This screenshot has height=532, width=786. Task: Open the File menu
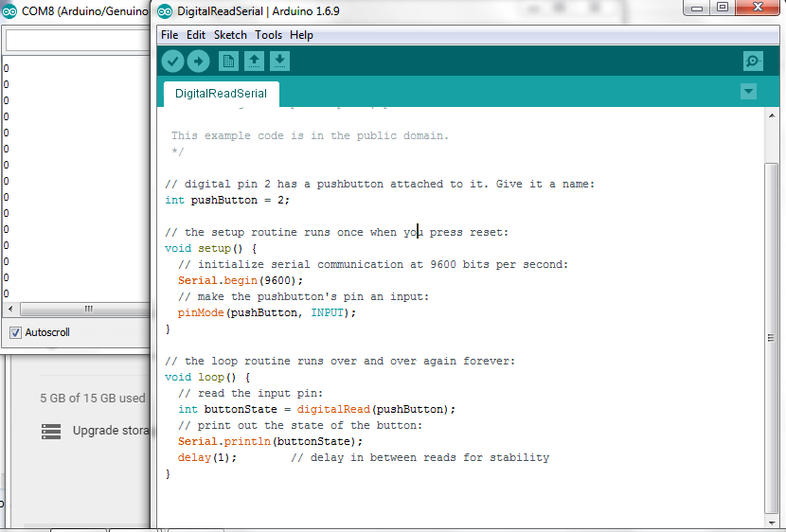click(170, 35)
